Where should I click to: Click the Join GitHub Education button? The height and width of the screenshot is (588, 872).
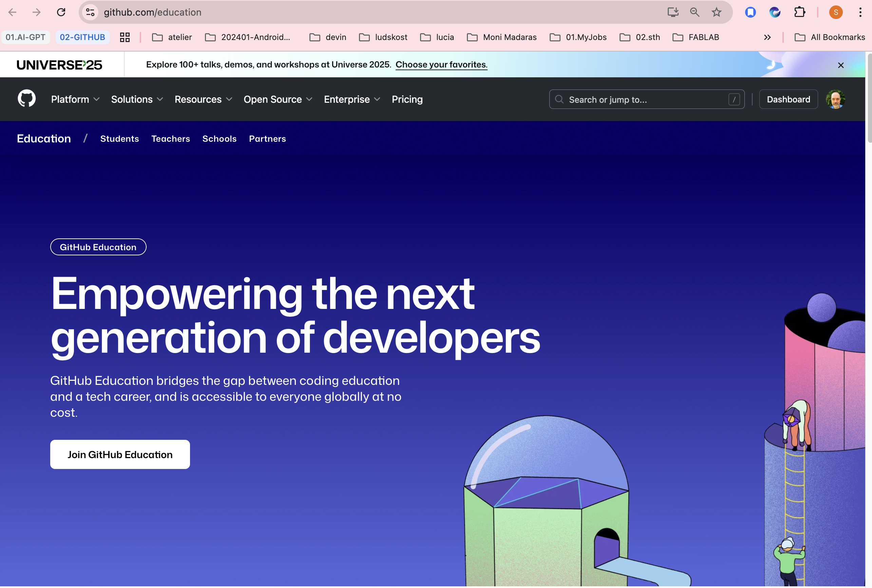[120, 454]
